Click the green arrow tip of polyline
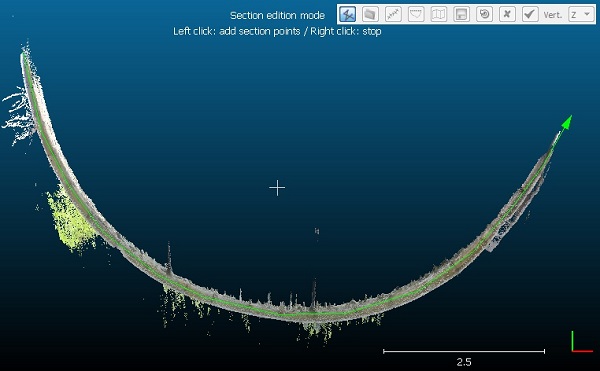600x371 pixels. tap(567, 122)
